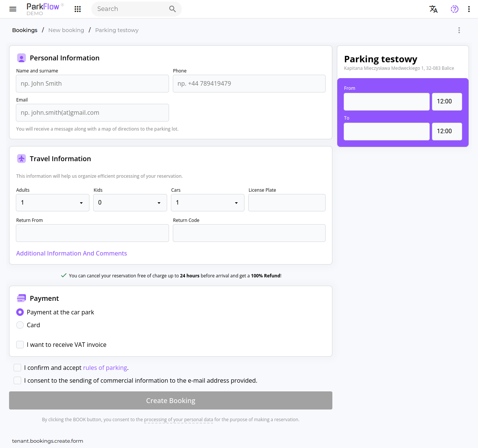Screen dimensions: 478x448
Task: Open the three-dot menu beside the breadcrumb
Action: (x=459, y=30)
